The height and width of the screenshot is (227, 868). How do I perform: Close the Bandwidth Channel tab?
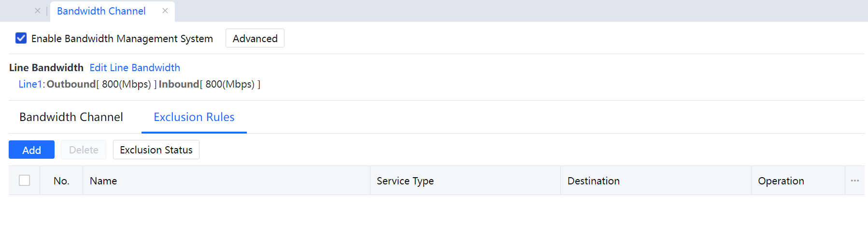click(165, 11)
